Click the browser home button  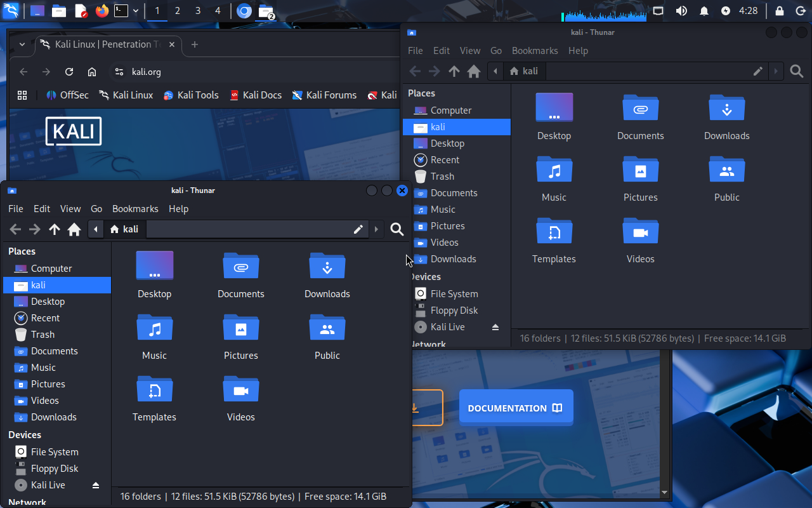point(92,72)
